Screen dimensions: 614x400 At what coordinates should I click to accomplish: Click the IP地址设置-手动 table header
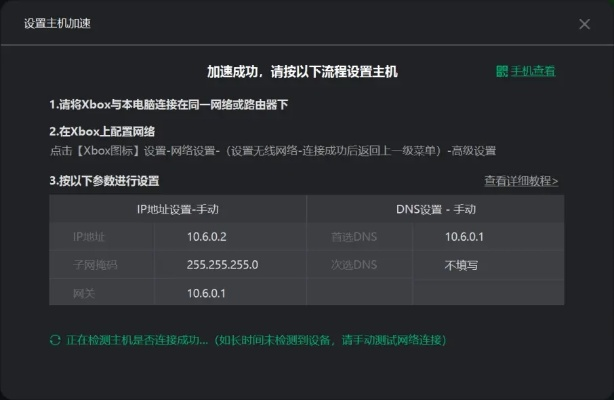point(177,209)
